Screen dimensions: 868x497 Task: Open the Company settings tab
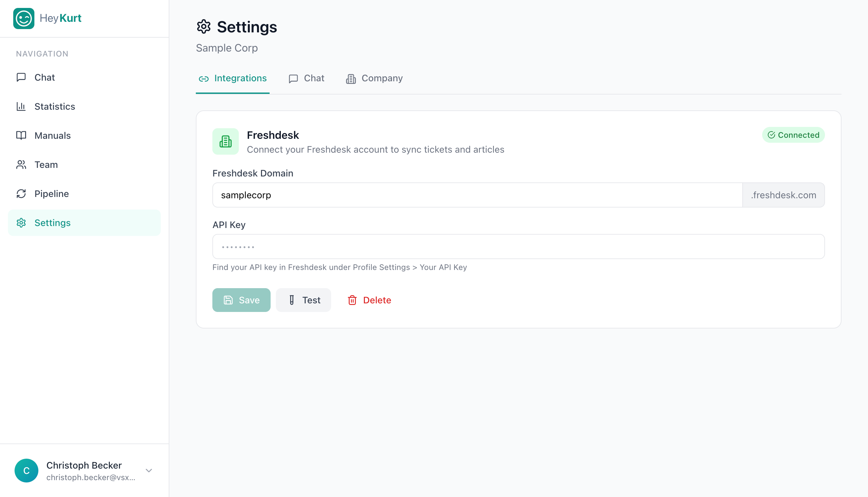point(374,78)
